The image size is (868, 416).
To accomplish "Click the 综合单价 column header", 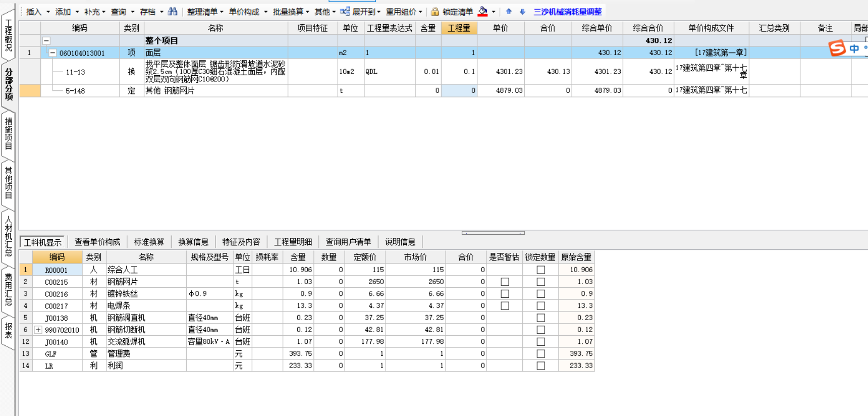I will point(597,28).
